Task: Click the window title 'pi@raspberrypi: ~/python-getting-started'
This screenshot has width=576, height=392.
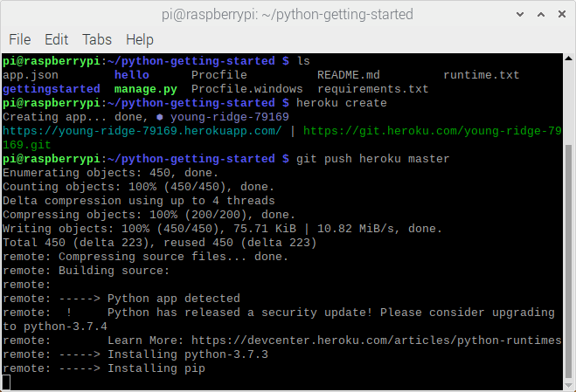Action: 288,14
